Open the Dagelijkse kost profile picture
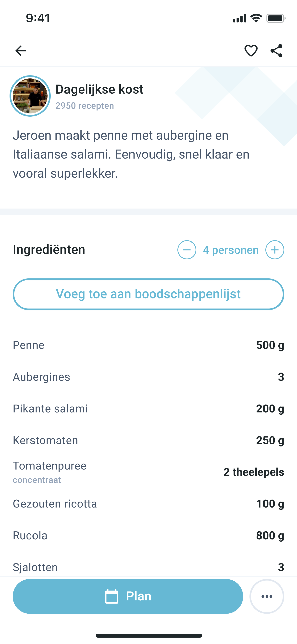297x644 pixels. point(30,96)
